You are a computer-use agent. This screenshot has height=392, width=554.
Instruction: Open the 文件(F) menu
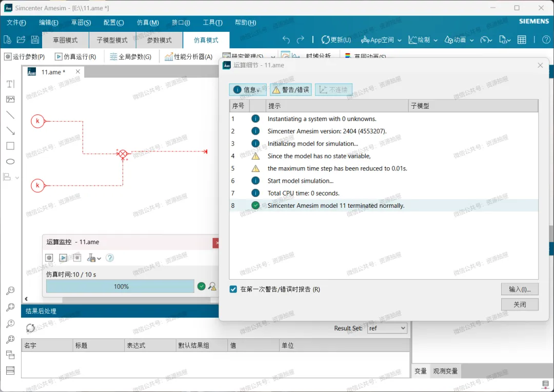tap(16, 23)
